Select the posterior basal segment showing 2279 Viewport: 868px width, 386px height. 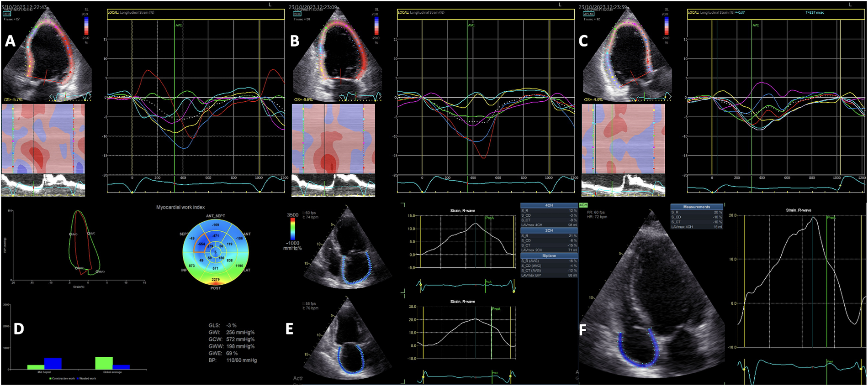tap(216, 279)
